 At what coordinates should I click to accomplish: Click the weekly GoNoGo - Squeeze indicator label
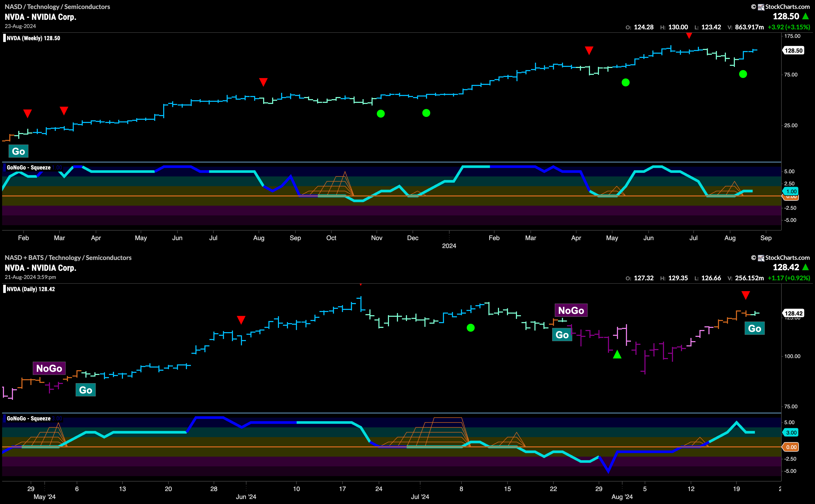[29, 167]
